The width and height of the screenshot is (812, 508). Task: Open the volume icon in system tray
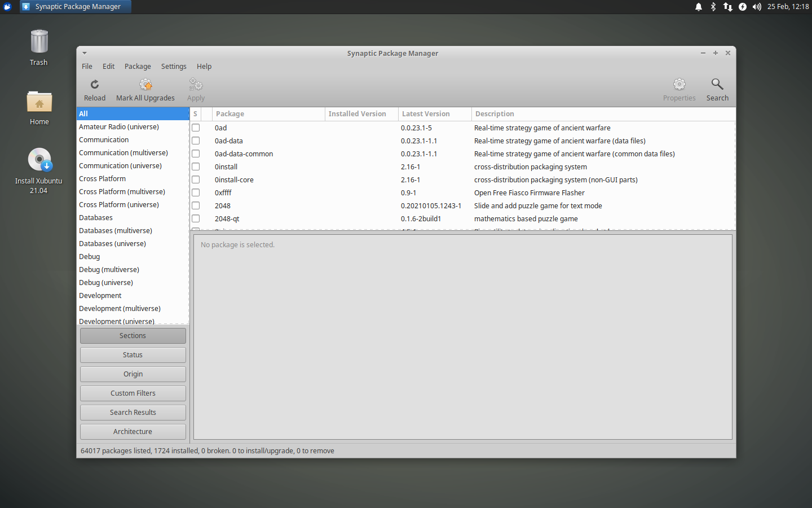756,7
